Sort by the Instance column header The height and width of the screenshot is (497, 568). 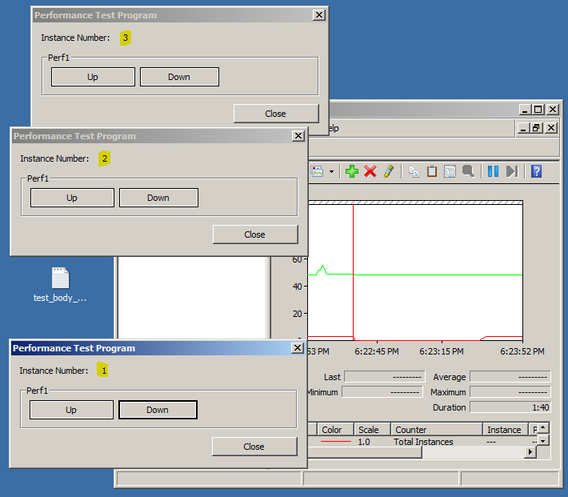click(505, 430)
